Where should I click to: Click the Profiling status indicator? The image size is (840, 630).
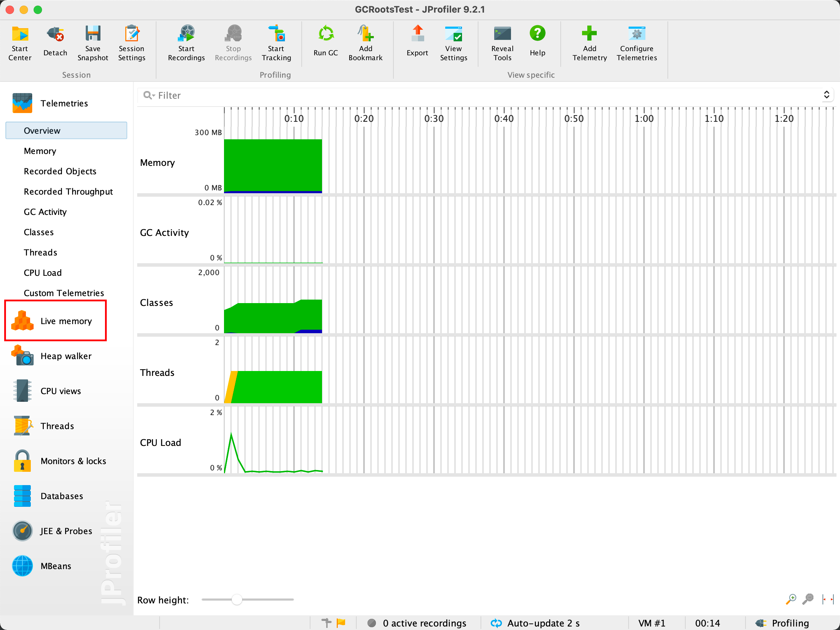tap(782, 623)
